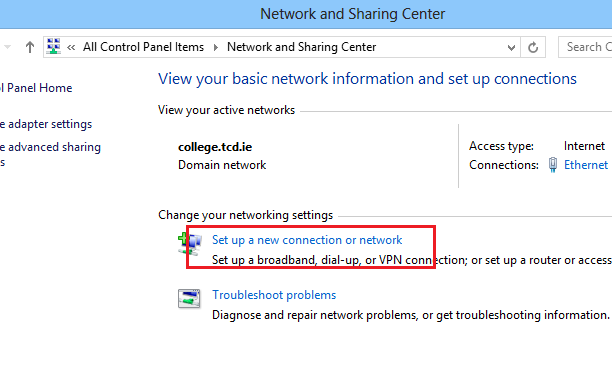Click the Troubleshoot problems icon
The image size is (612, 373).
tap(189, 298)
